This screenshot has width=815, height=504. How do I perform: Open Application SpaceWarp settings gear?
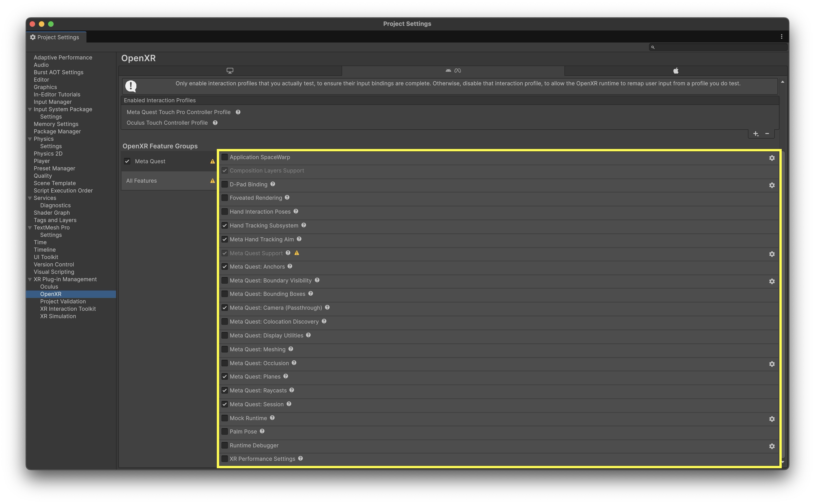(772, 158)
